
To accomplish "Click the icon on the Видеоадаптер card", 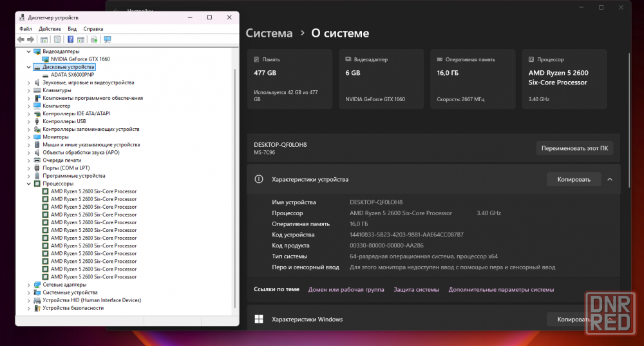I will pos(348,59).
